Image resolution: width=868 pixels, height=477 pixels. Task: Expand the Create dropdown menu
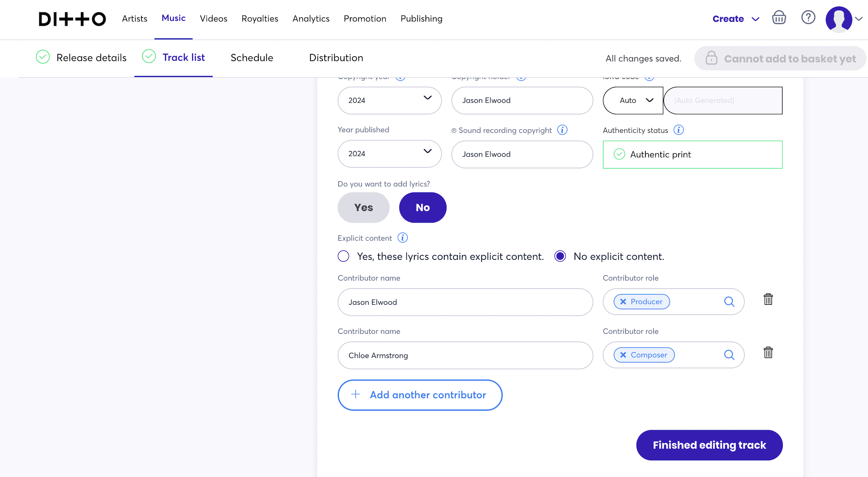[x=736, y=19]
